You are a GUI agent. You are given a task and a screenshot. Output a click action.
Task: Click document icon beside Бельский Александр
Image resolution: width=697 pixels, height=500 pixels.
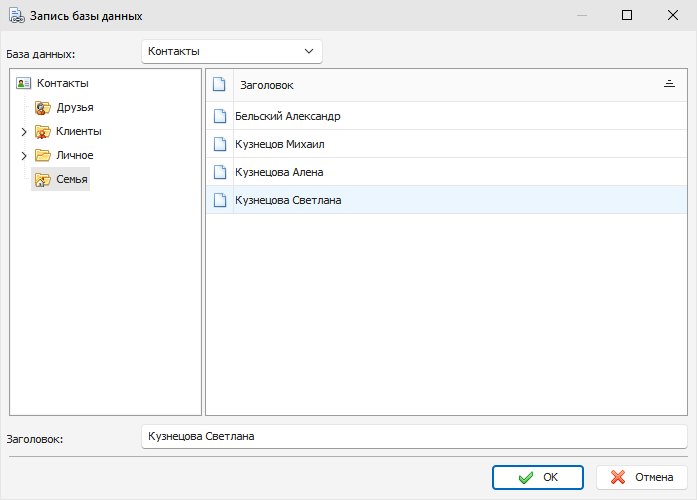pos(220,116)
